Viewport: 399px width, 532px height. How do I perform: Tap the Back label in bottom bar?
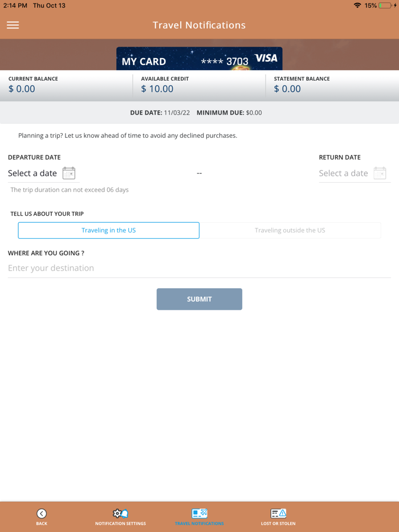[x=42, y=523]
